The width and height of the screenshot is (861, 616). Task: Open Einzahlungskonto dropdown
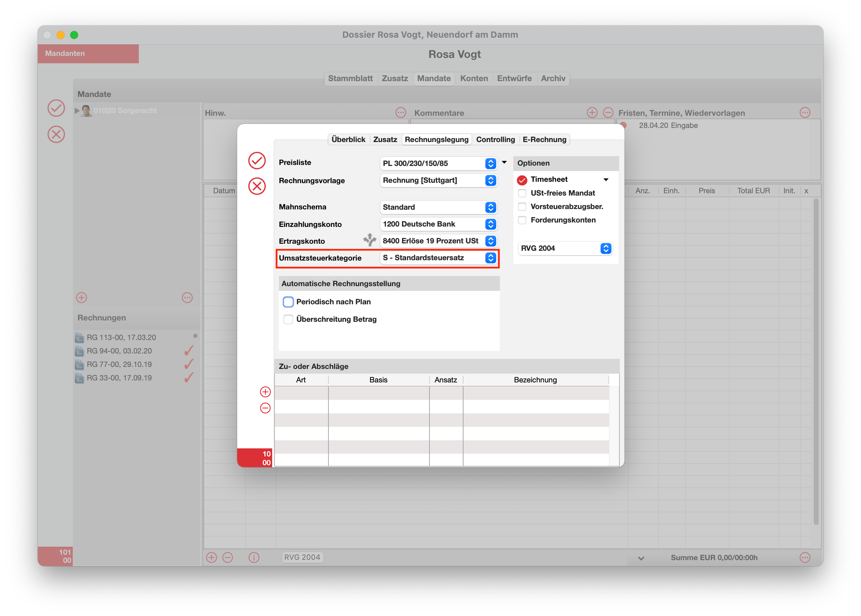coord(439,224)
